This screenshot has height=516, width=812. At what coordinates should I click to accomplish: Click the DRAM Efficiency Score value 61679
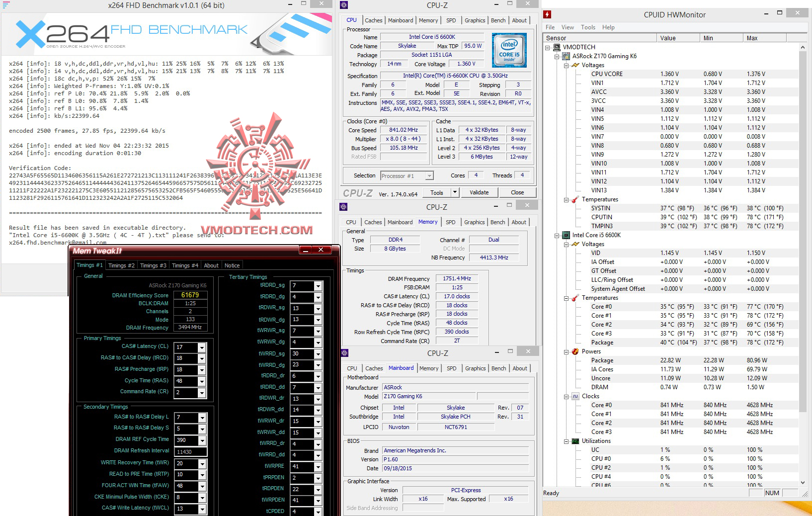(190, 295)
